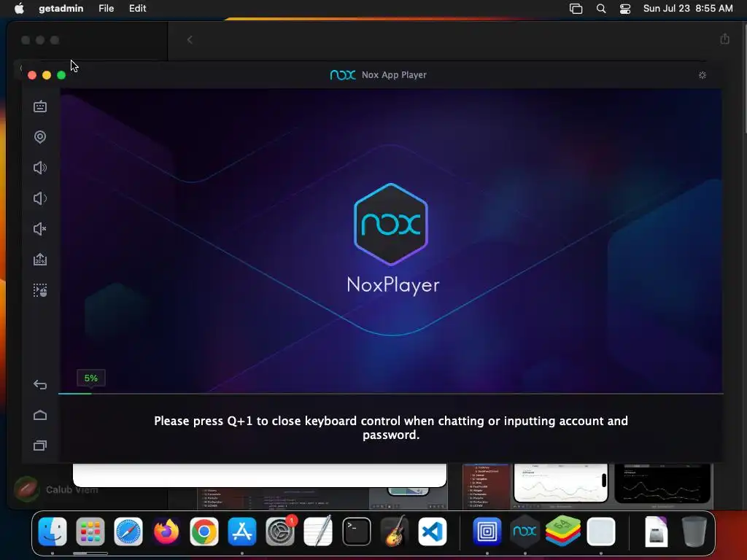Image resolution: width=747 pixels, height=560 pixels.
Task: Open the Apple menu
Action: [19, 8]
